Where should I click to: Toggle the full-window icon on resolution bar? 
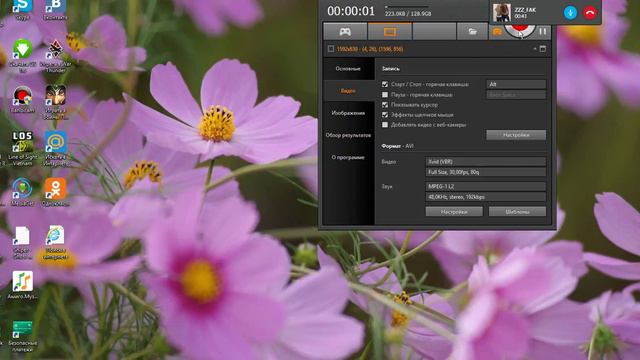point(542,49)
